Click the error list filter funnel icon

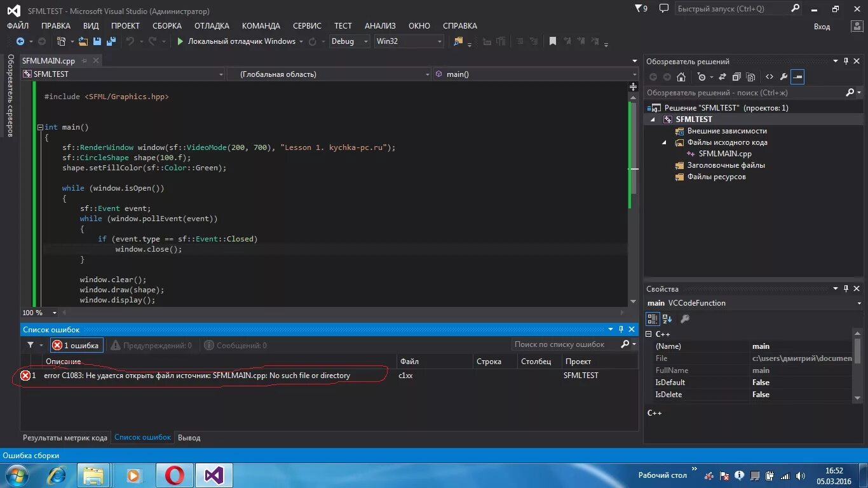31,345
